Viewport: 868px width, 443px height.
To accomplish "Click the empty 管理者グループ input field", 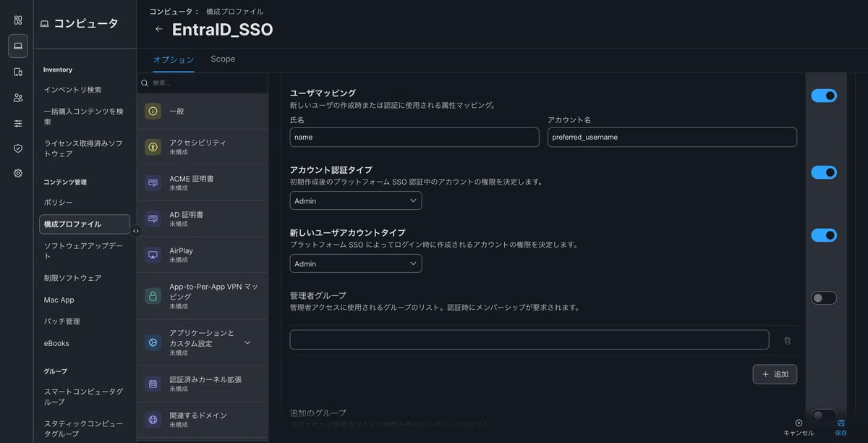I will tap(529, 339).
